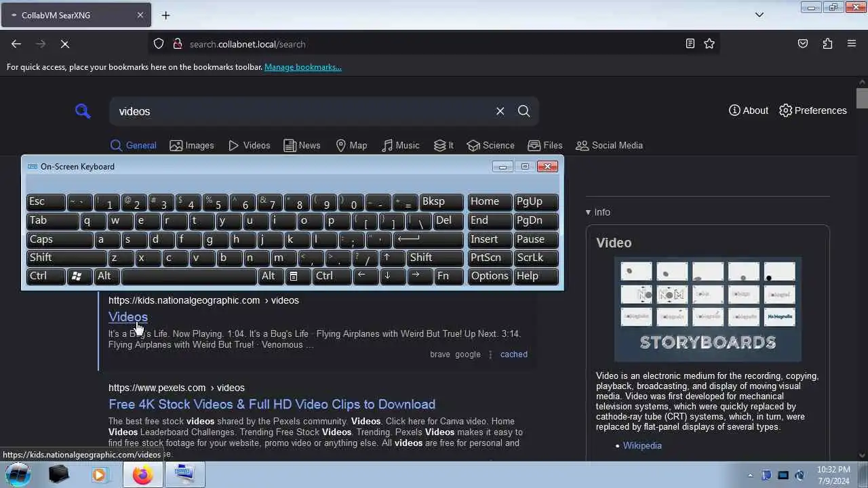The width and height of the screenshot is (868, 488).
Task: Bookmark this page with star icon
Action: [709, 44]
